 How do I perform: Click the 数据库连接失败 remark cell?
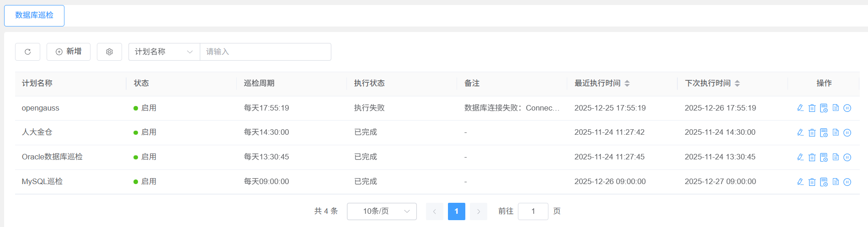[x=512, y=108]
